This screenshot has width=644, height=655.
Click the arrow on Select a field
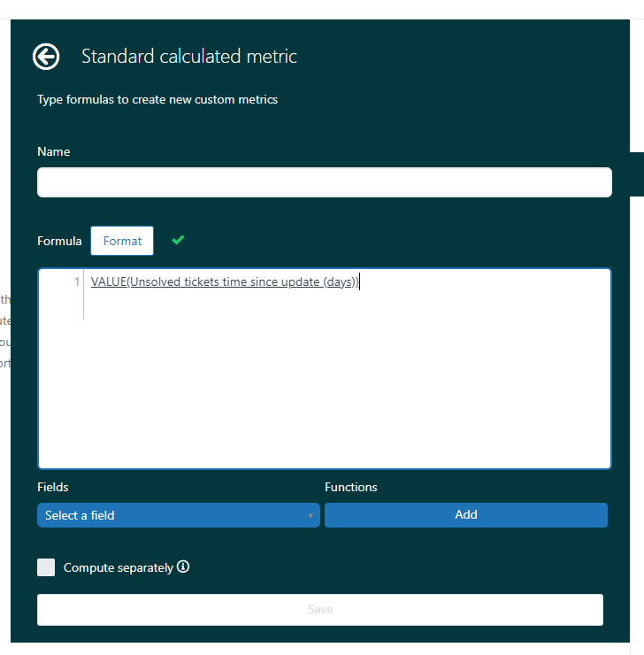coord(310,516)
